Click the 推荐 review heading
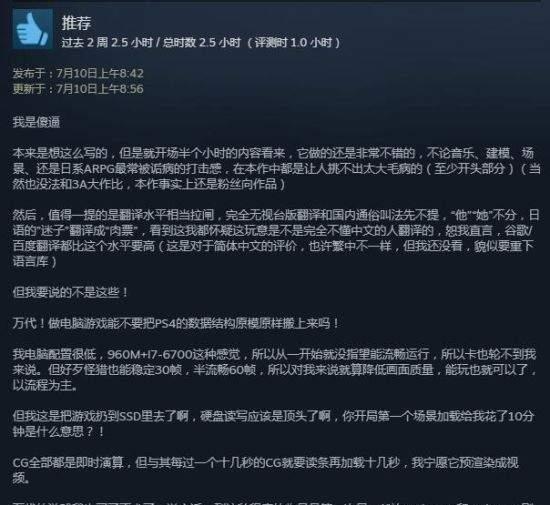Image resolution: width=550 pixels, height=505 pixels. [x=76, y=23]
